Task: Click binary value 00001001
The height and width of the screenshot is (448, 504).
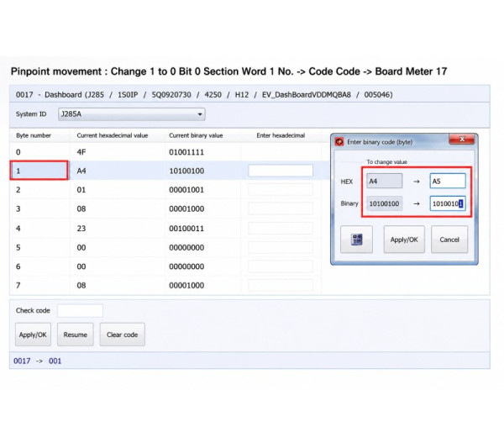Action: tap(186, 190)
